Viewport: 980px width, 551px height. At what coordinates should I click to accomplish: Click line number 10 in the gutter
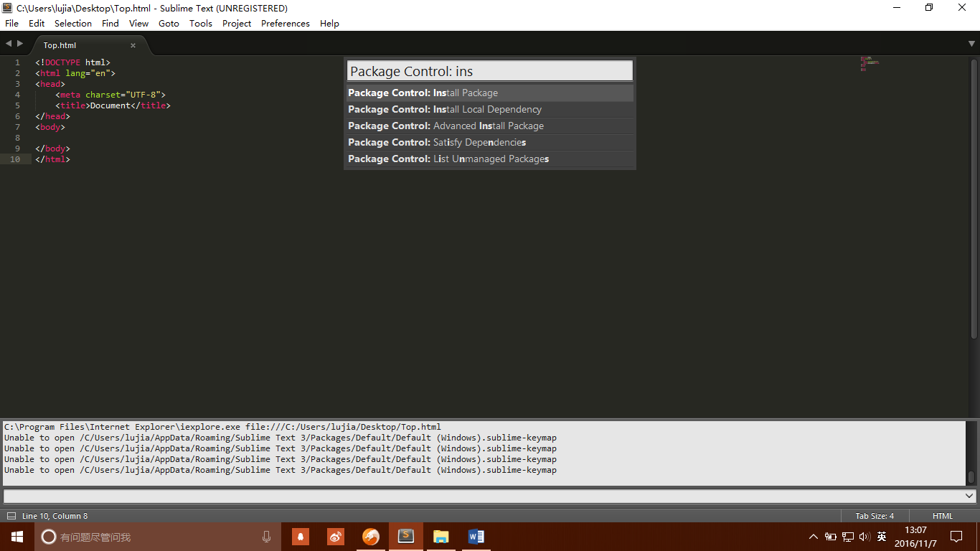15,159
